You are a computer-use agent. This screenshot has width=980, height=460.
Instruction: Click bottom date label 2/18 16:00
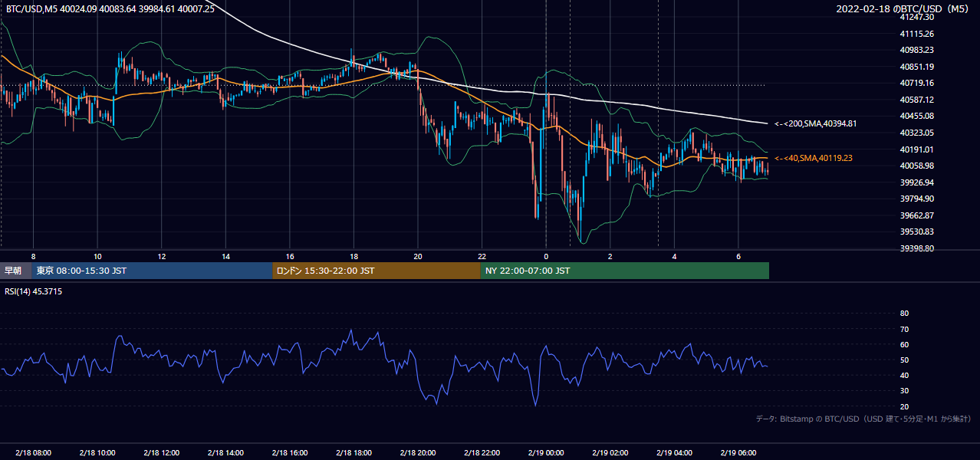pos(289,452)
